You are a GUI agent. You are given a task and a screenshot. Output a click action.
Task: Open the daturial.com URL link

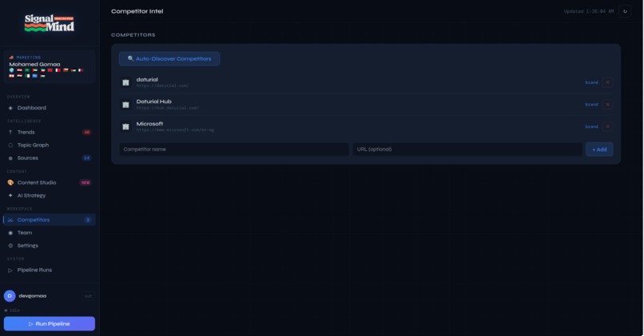point(163,86)
